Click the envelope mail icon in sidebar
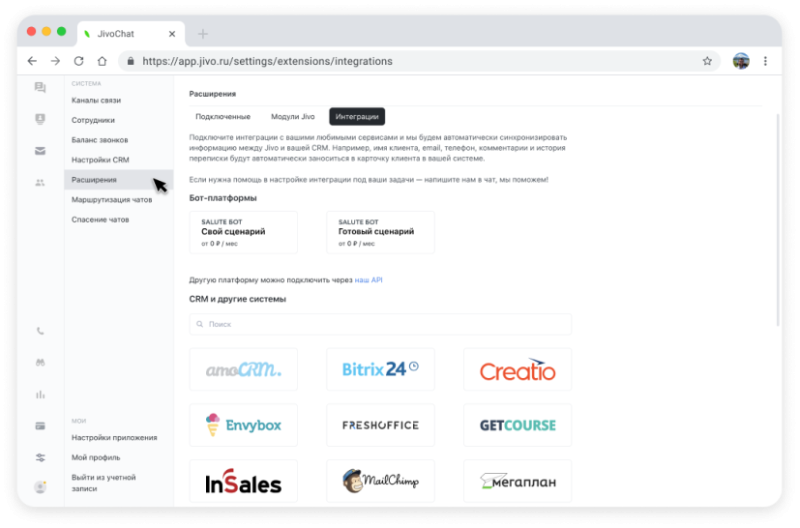 40,151
